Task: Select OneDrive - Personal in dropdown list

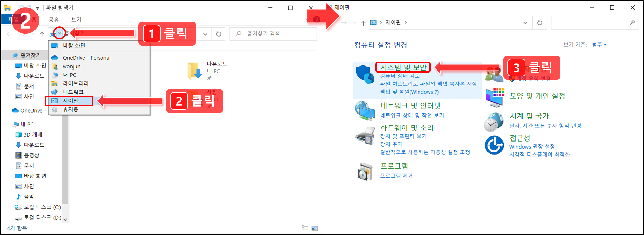Action: (99, 58)
